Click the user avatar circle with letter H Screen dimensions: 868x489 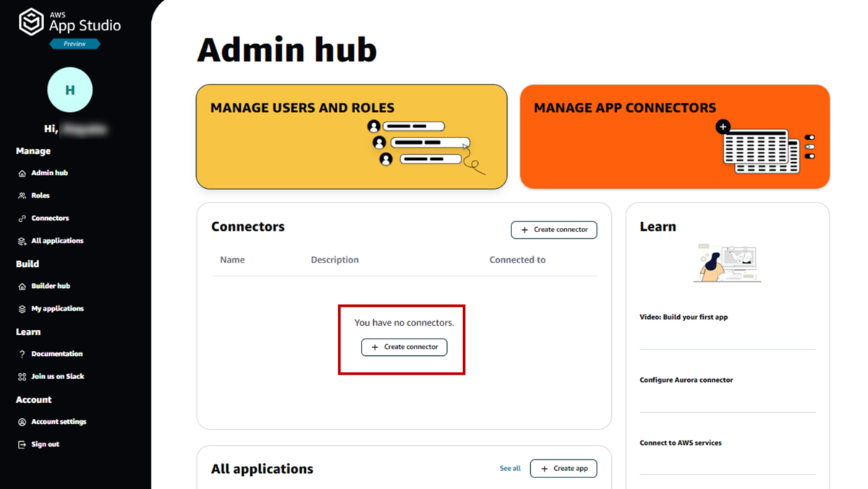[70, 90]
